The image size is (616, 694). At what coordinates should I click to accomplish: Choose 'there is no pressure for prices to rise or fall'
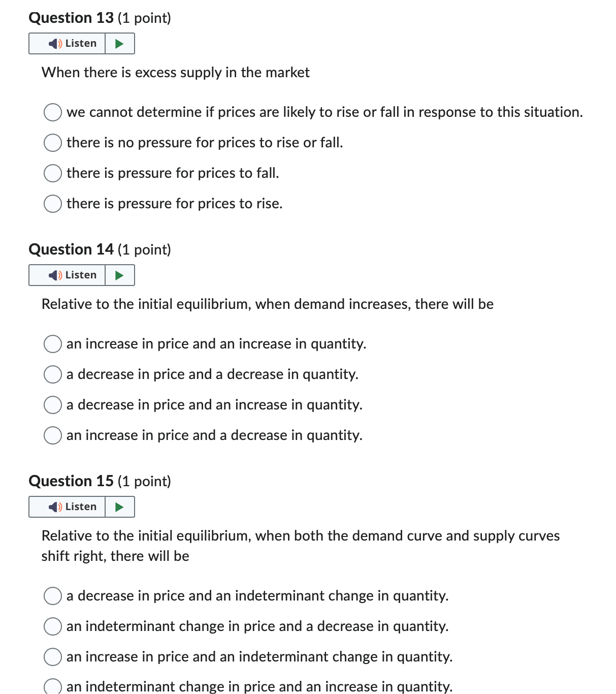(52, 143)
